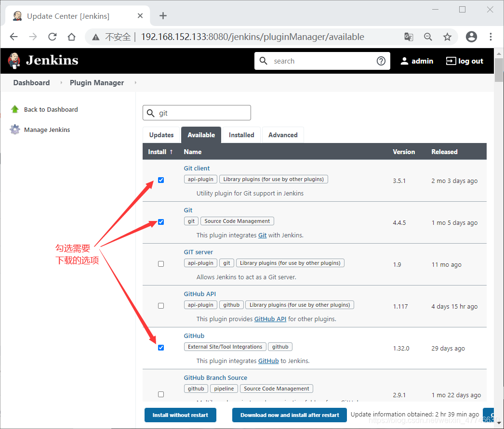Uncheck the Git client plugin checkbox
The height and width of the screenshot is (429, 504).
click(161, 180)
